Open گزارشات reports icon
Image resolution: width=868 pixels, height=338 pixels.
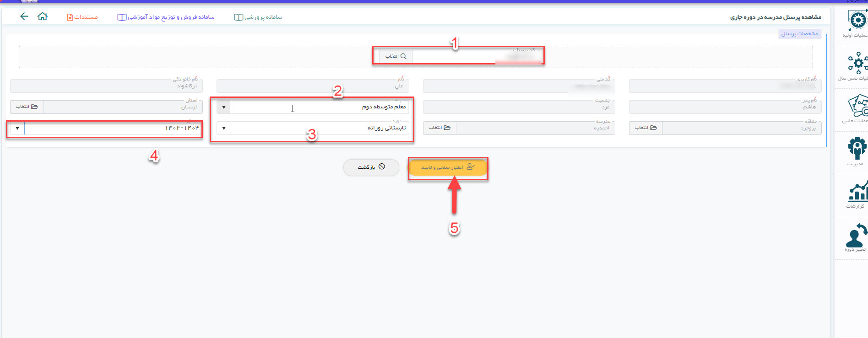(x=857, y=192)
